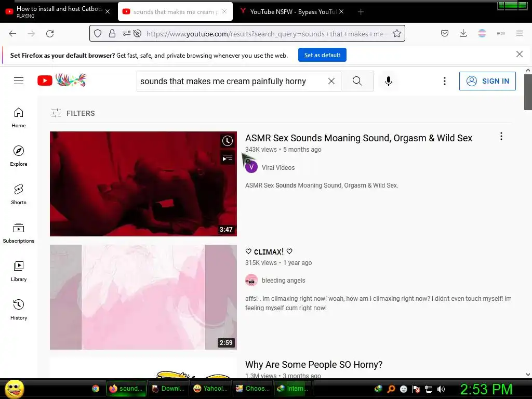Screen dimensions: 532x399
Task: Open the red-tinted first video thumbnail
Action: pyautogui.click(x=143, y=183)
